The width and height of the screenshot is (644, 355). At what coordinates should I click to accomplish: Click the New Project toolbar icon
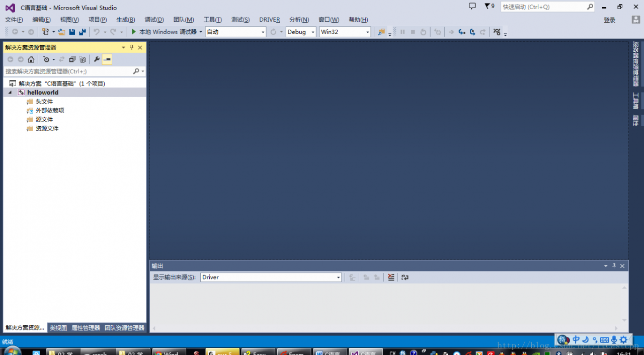pyautogui.click(x=45, y=32)
